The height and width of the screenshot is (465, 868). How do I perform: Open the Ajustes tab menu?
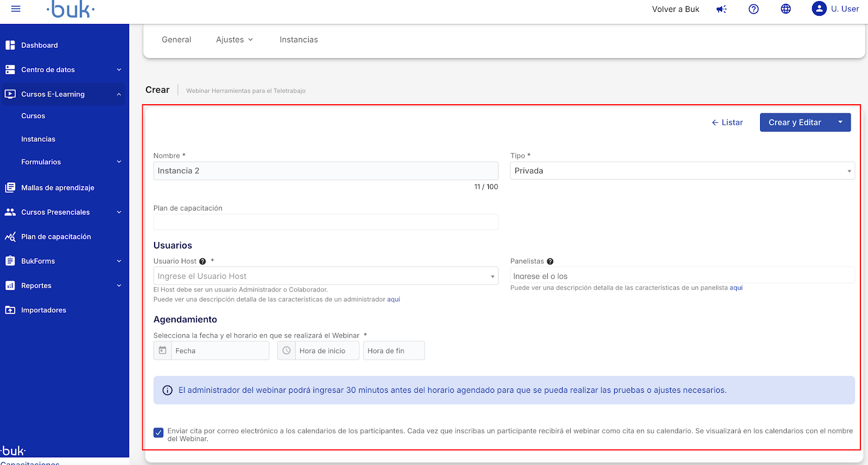(x=234, y=40)
